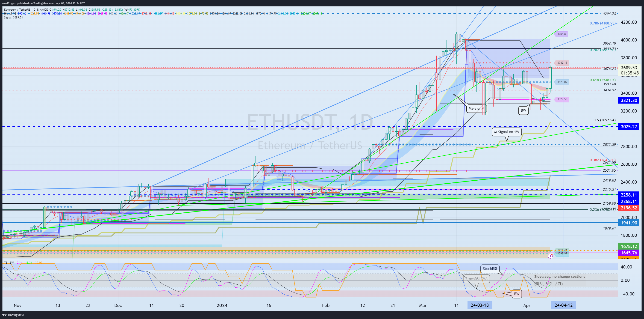Screen dimensions: 644x319
Task: Select the 0.5 (3097.94) Fibonacci label
Action: (x=605, y=120)
